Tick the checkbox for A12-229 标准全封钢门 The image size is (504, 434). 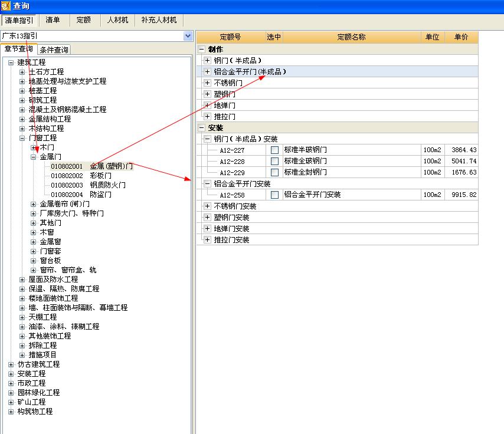pos(274,173)
